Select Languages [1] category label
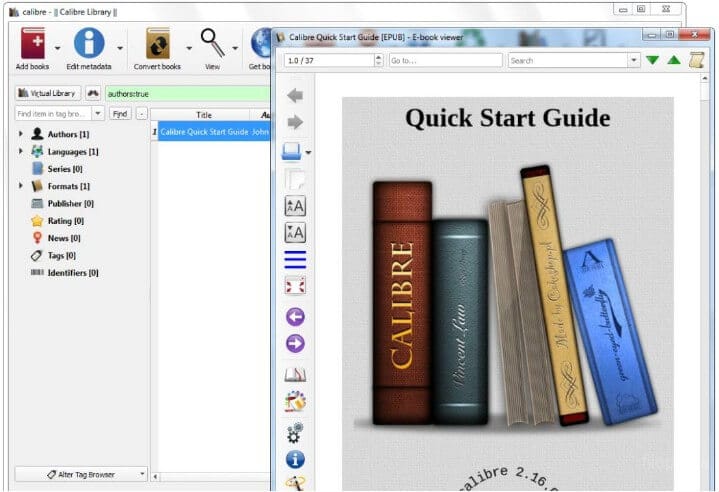 pyautogui.click(x=73, y=151)
